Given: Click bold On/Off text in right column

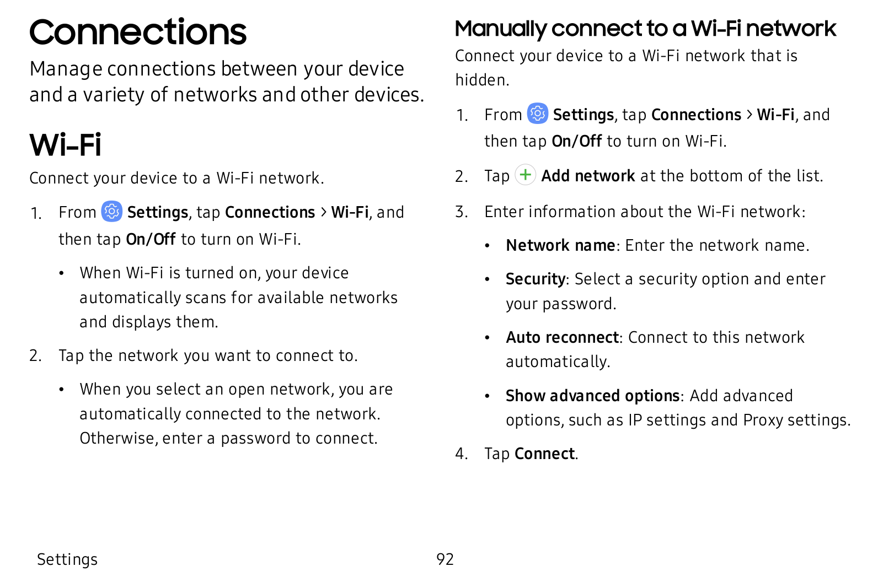Looking at the screenshot, I should pyautogui.click(x=576, y=141).
